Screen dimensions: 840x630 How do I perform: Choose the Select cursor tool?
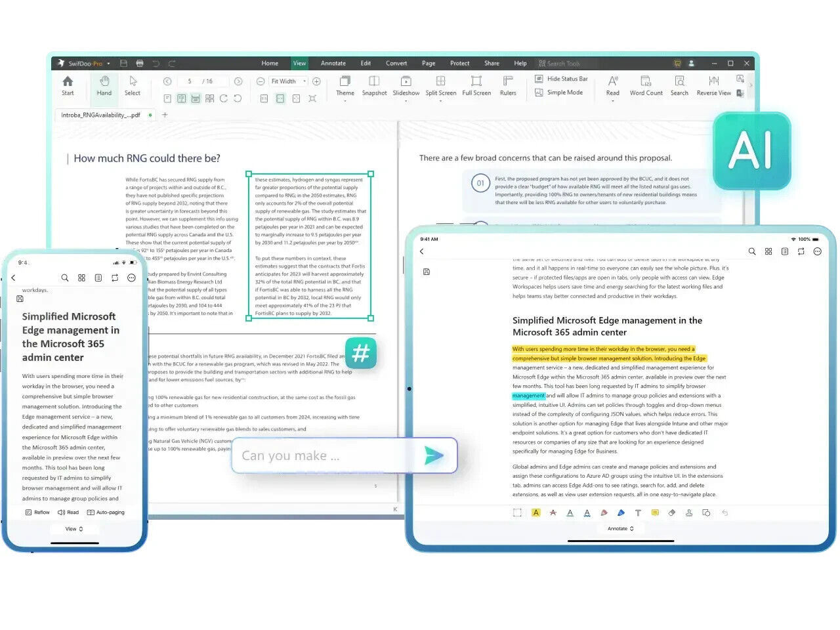[x=133, y=85]
